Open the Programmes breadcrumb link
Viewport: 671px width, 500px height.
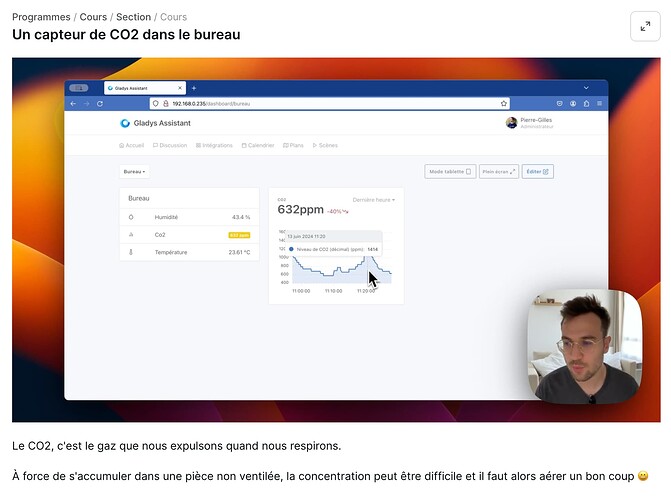(x=41, y=17)
